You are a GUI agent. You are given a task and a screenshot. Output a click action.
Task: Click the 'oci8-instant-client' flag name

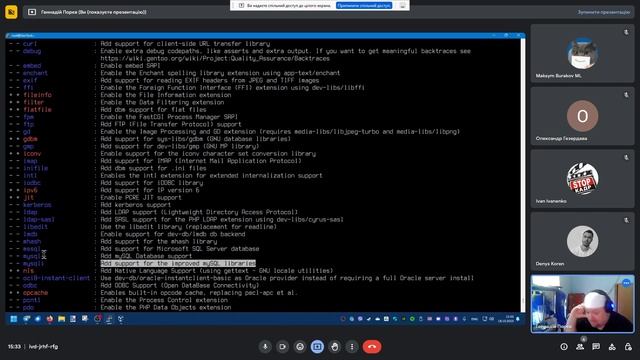(x=56, y=278)
